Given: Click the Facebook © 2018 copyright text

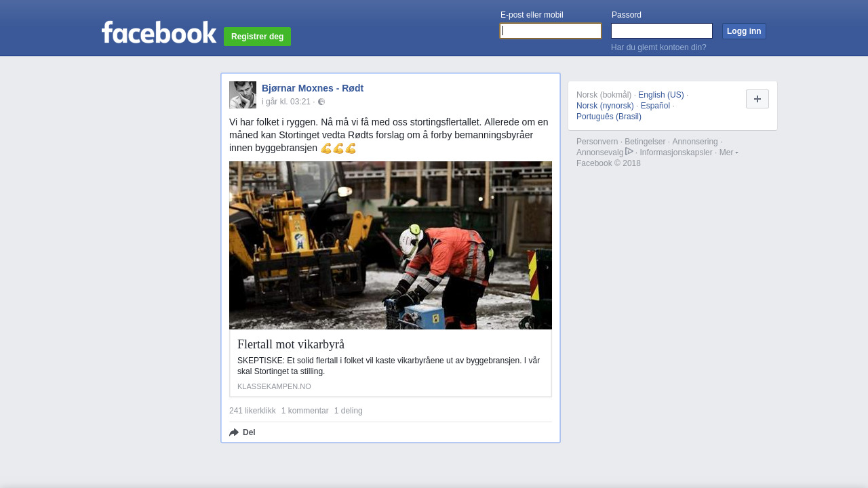Looking at the screenshot, I should click(608, 163).
